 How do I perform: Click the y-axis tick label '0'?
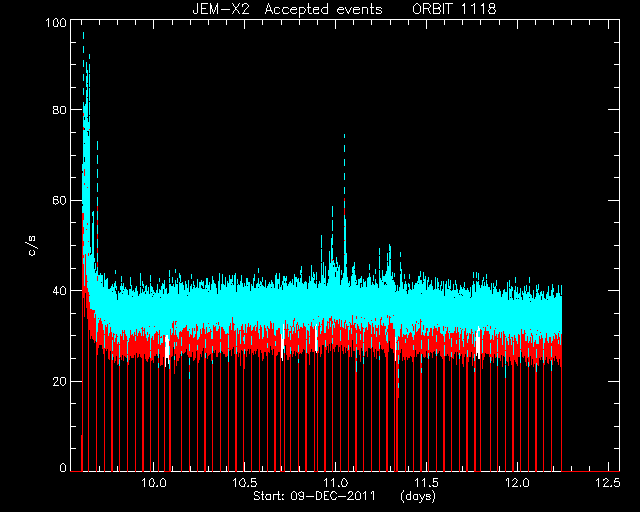click(63, 468)
